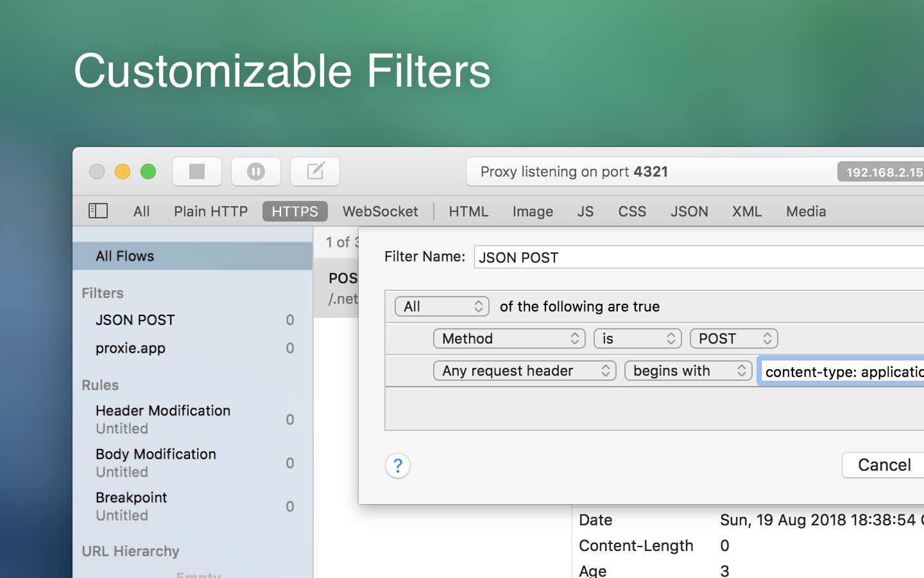This screenshot has height=578, width=924.
Task: Pause capturing with the pause icon
Action: coord(256,171)
